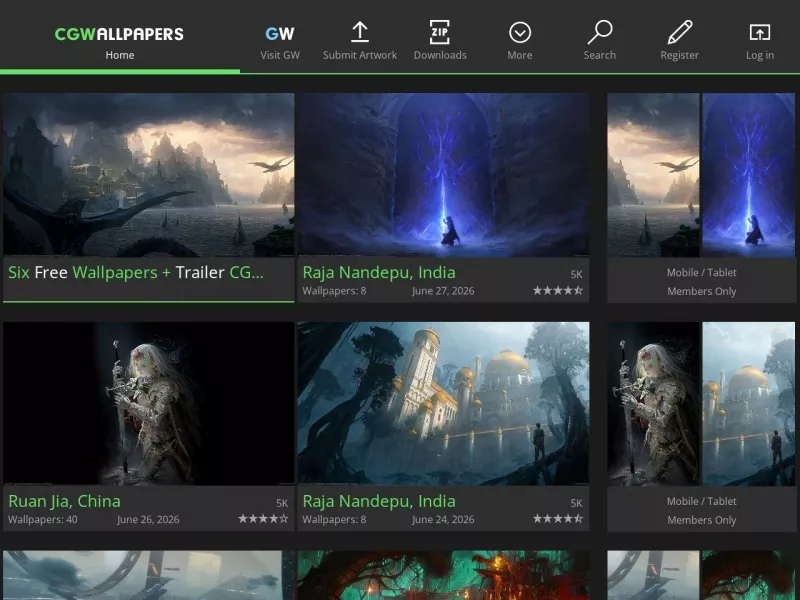Click the CGWallpapers logo
Viewport: 800px width, 600px height.
click(x=119, y=34)
